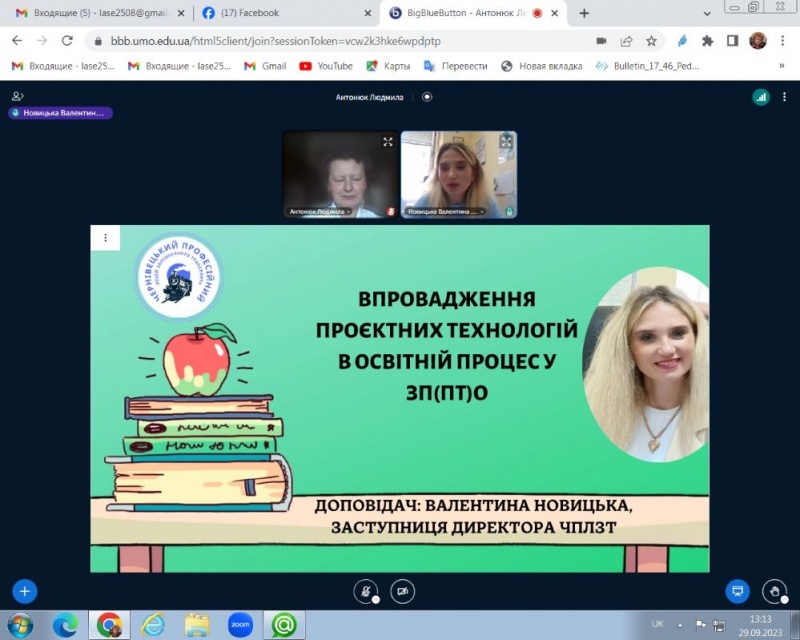
Task: Open the connection status indicator
Action: tap(761, 97)
